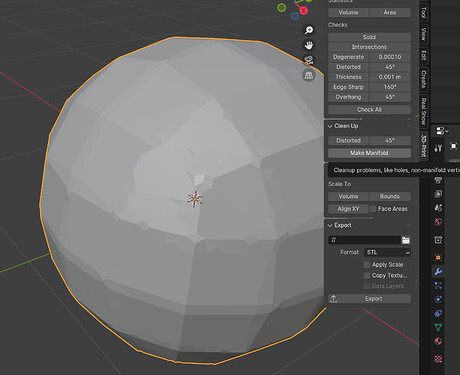Run the Intersections check
This screenshot has width=460, height=375.
tap(369, 47)
